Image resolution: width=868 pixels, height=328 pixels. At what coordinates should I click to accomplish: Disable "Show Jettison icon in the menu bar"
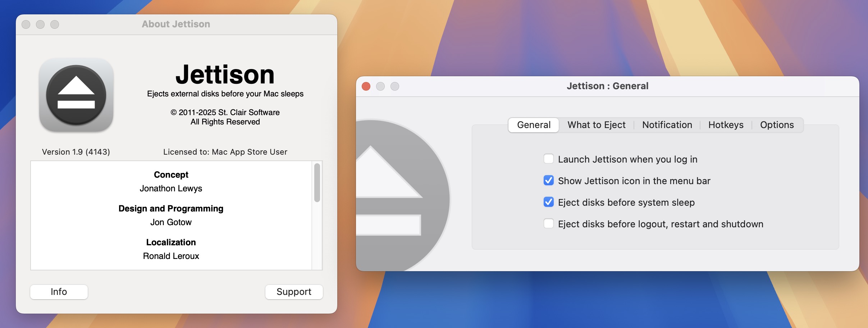click(548, 181)
